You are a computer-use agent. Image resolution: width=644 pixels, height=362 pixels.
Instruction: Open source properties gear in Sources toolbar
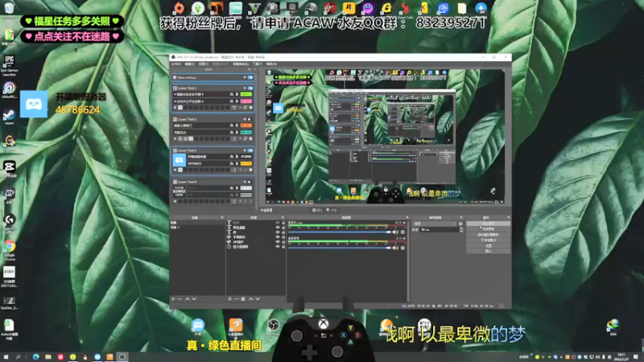[243, 299]
